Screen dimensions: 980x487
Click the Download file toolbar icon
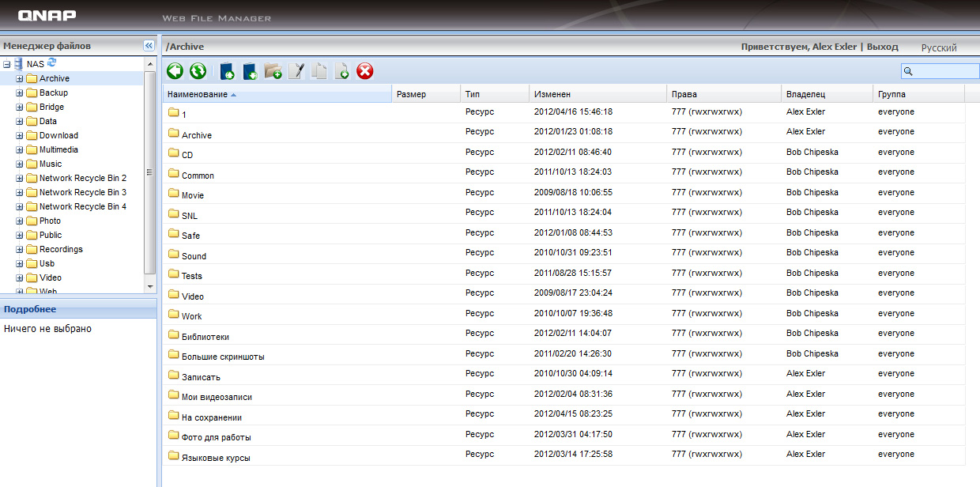[251, 71]
